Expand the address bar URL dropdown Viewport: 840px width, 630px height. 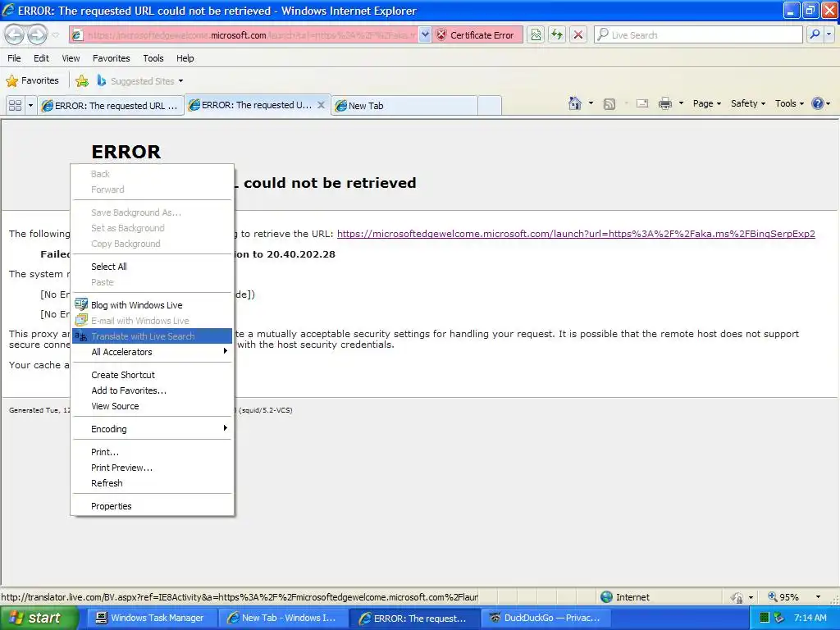425,34
